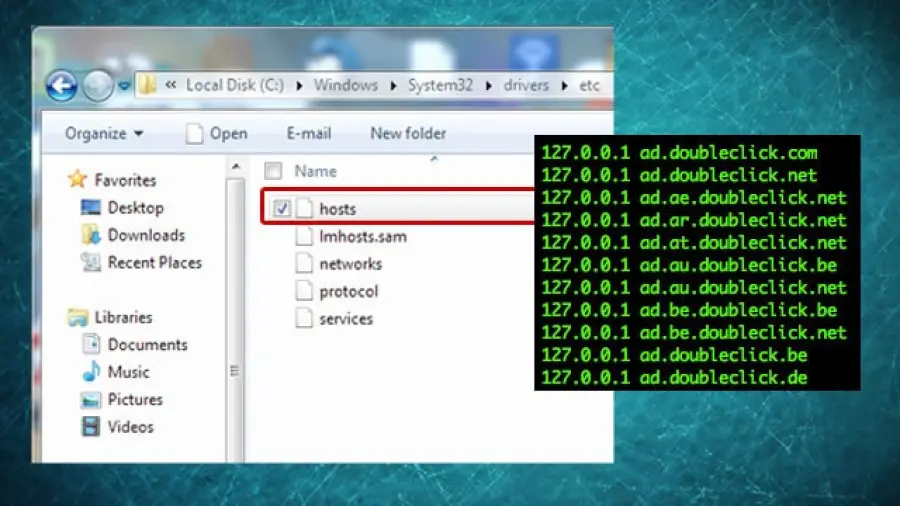Navigate to Windows breadcrumb

346,85
